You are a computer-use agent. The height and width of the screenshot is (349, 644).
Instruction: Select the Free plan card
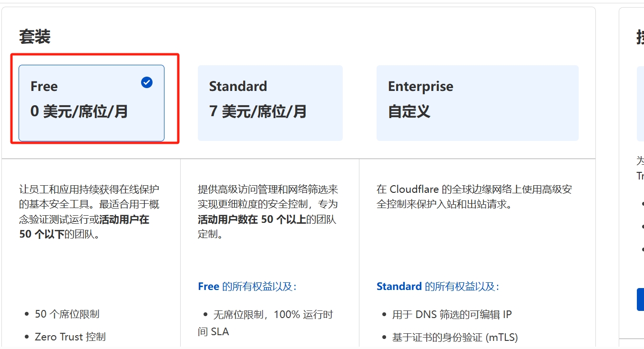(92, 103)
